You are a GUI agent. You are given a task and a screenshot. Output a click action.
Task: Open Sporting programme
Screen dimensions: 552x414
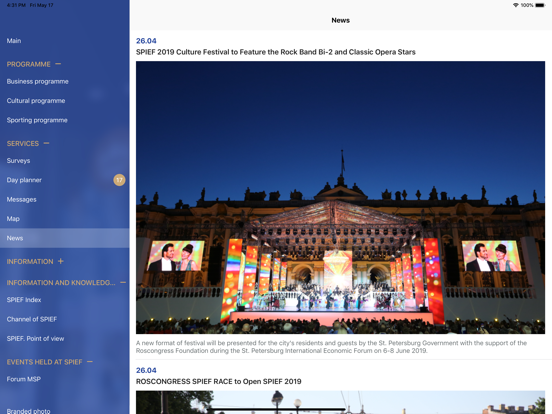click(64, 120)
